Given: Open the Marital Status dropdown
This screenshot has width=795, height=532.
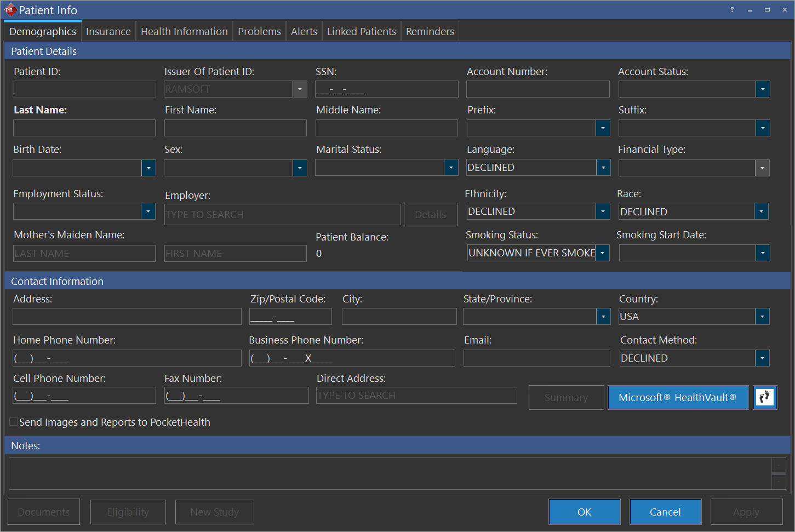Looking at the screenshot, I should [451, 168].
